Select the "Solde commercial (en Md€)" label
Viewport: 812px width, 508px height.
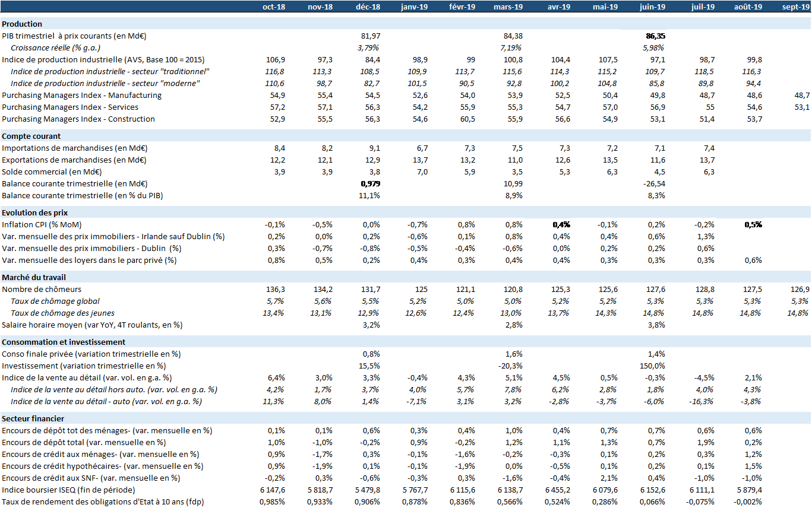(52, 172)
